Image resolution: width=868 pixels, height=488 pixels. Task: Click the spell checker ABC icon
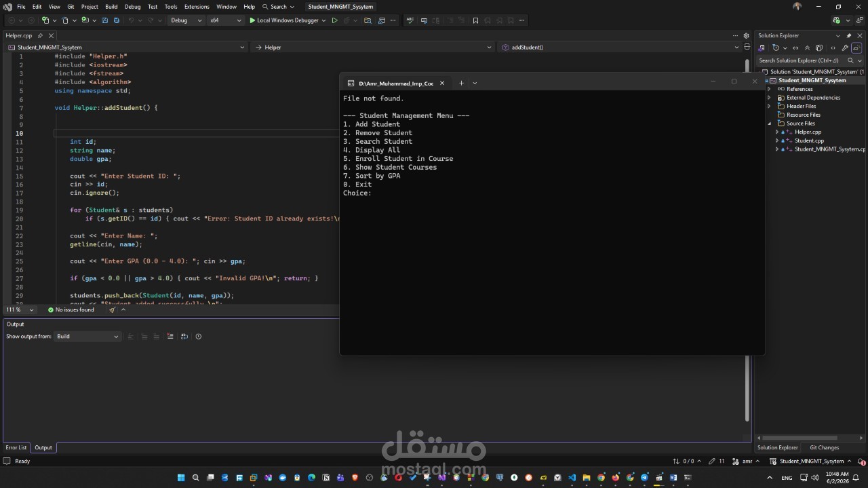pos(410,20)
